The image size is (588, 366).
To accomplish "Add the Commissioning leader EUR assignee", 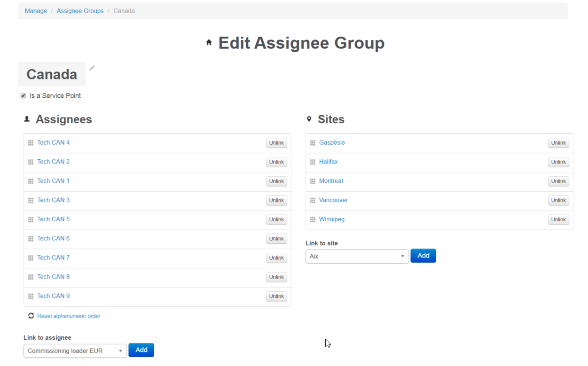I will 141,350.
